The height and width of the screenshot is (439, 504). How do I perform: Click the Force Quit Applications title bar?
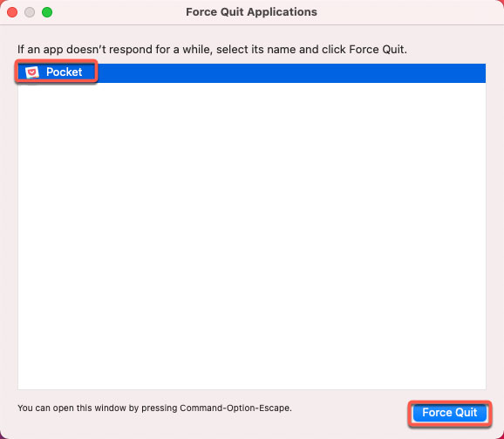[x=252, y=12]
